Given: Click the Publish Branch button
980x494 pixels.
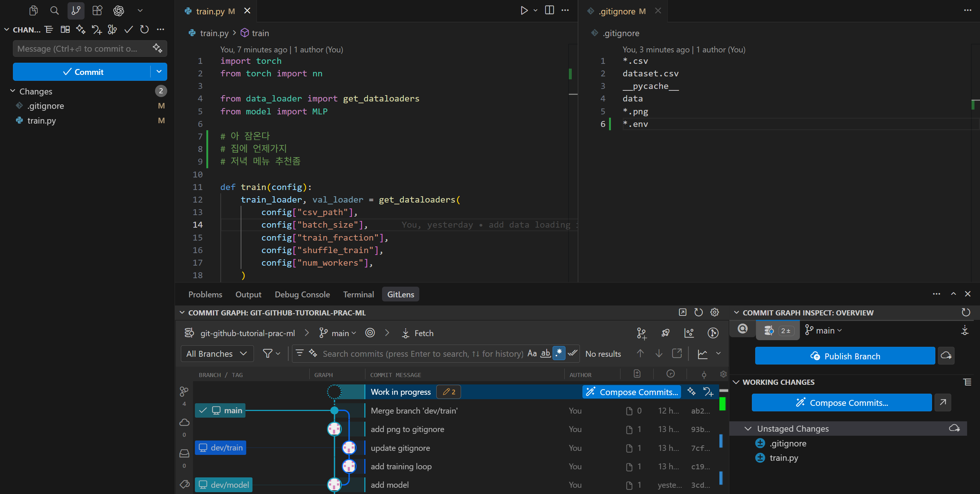Looking at the screenshot, I should tap(845, 356).
